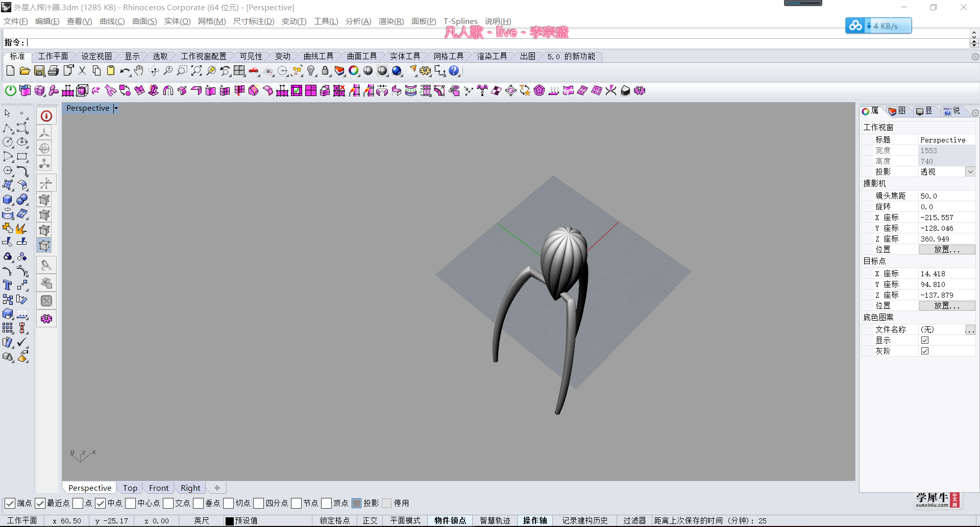This screenshot has height=527, width=980.
Task: Click the camera 位置 放置... button
Action: (x=947, y=250)
